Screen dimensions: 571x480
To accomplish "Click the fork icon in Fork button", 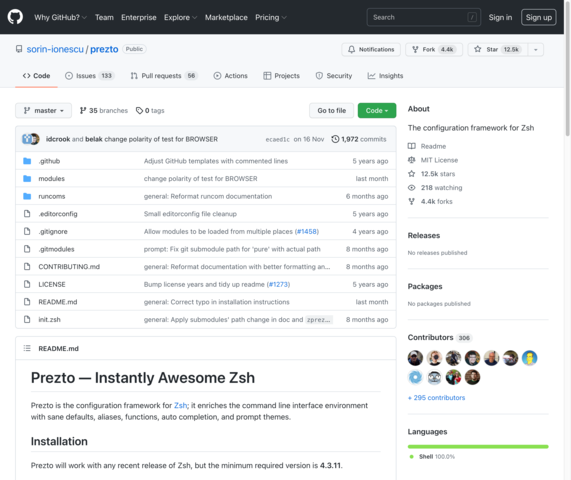I will click(415, 49).
